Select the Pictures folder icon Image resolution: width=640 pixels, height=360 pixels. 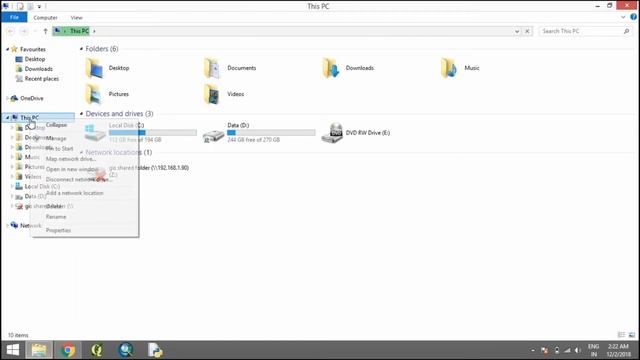tap(94, 94)
